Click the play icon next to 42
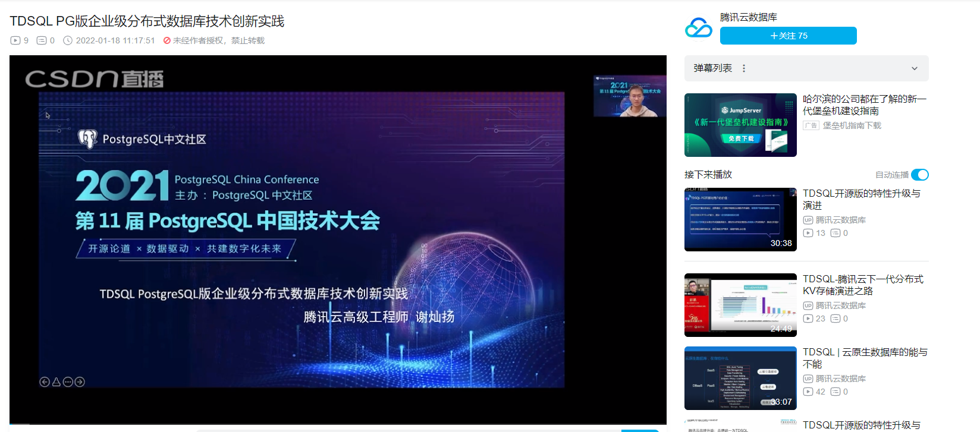The image size is (980, 432). 808,392
